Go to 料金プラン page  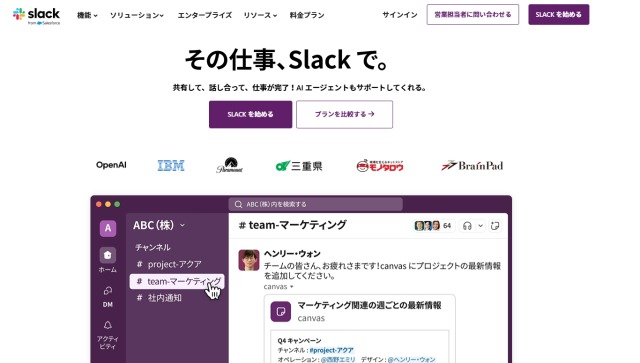point(307,15)
